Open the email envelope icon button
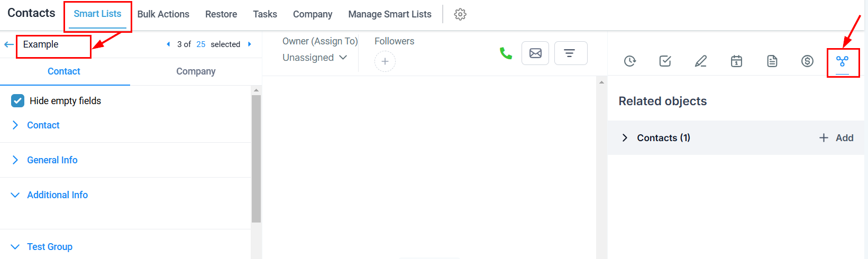This screenshot has width=868, height=259. click(535, 53)
